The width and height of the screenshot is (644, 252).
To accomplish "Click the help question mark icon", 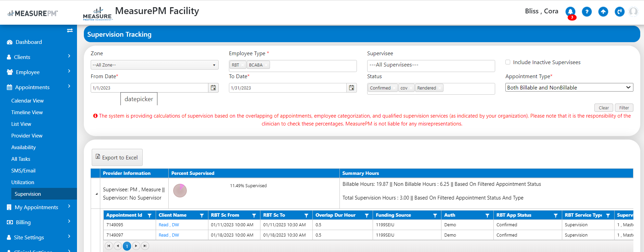I will (x=587, y=12).
